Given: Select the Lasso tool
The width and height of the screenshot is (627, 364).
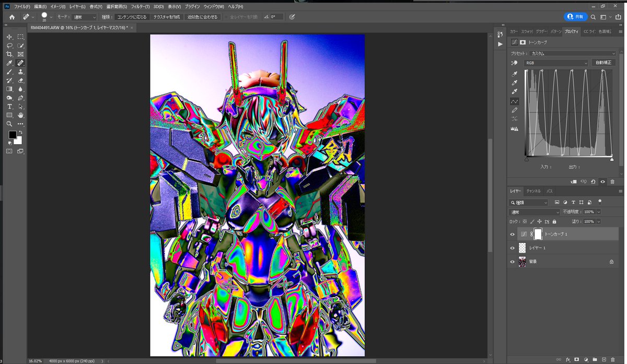Looking at the screenshot, I should coord(9,45).
